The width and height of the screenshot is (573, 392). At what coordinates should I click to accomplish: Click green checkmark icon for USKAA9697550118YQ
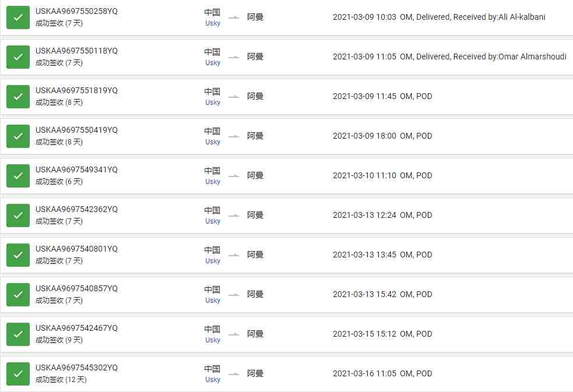(x=18, y=57)
